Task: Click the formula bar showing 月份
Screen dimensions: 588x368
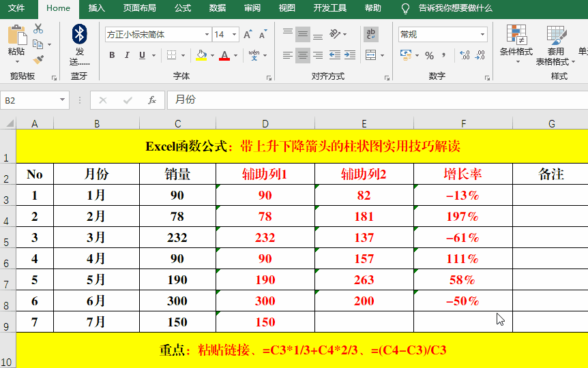Action: coord(377,100)
